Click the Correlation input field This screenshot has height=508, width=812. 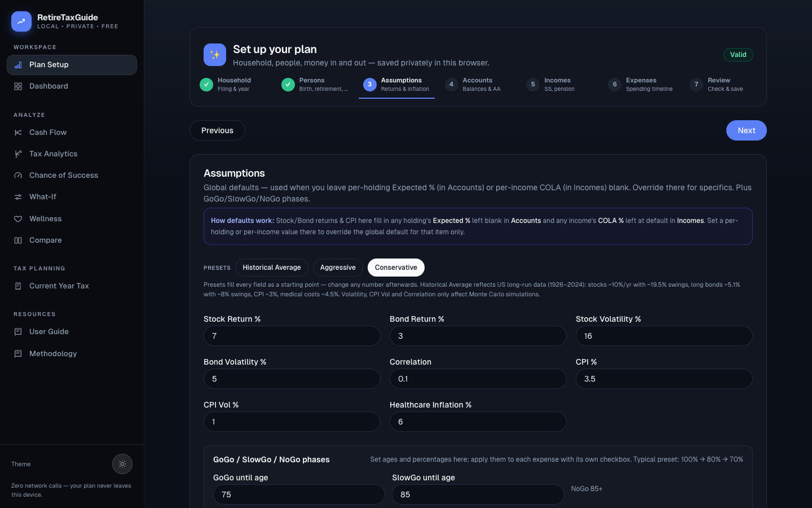(478, 379)
